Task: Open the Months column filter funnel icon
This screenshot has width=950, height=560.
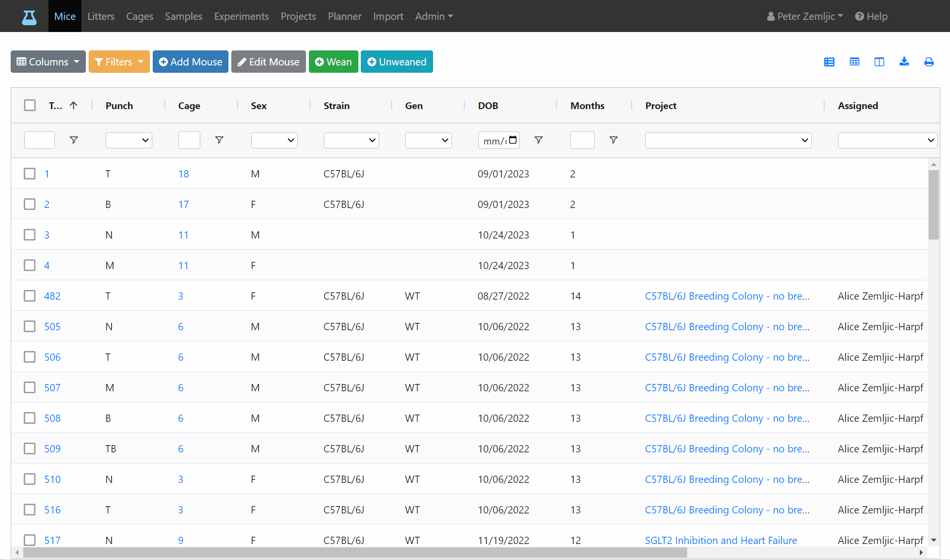Action: (x=613, y=140)
